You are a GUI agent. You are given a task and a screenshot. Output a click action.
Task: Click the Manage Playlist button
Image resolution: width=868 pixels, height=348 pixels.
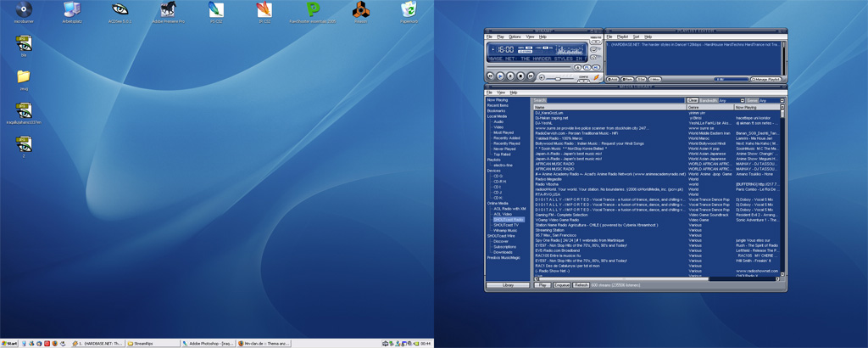(x=767, y=79)
